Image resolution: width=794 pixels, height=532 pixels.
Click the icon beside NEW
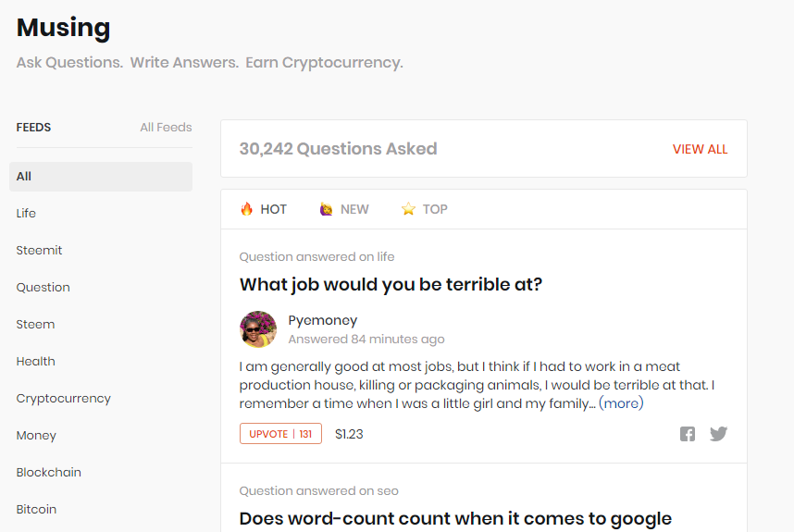[326, 209]
